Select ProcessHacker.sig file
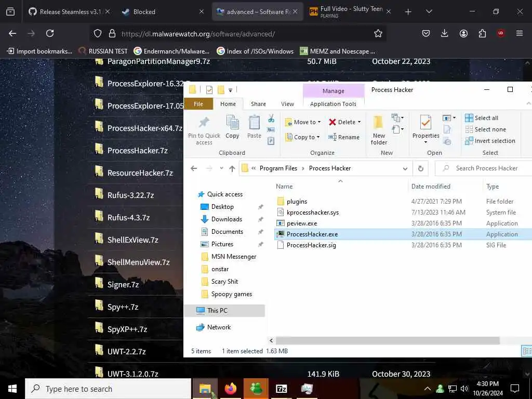This screenshot has width=532, height=399. [x=311, y=245]
